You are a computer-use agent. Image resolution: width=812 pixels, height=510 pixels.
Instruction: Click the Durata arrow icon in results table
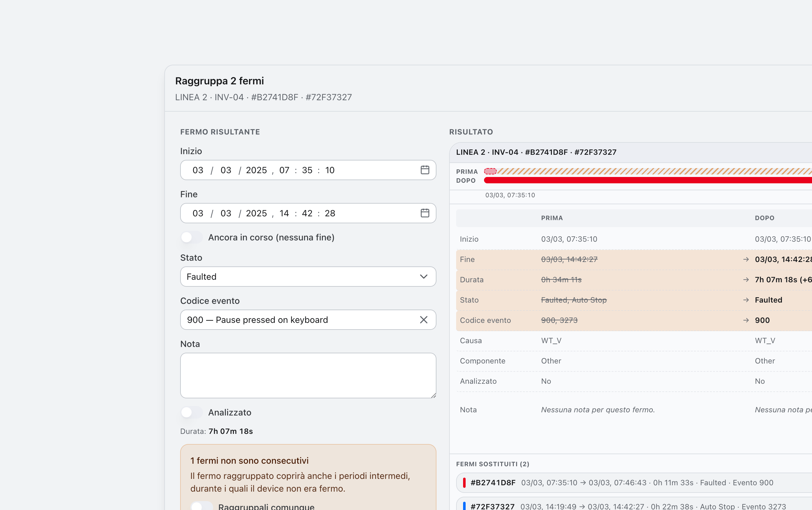click(746, 279)
